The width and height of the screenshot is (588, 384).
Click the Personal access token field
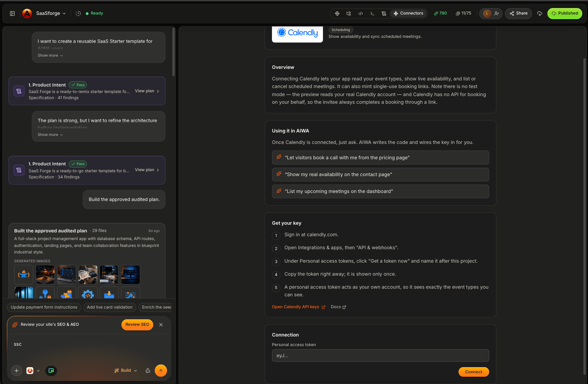point(380,356)
